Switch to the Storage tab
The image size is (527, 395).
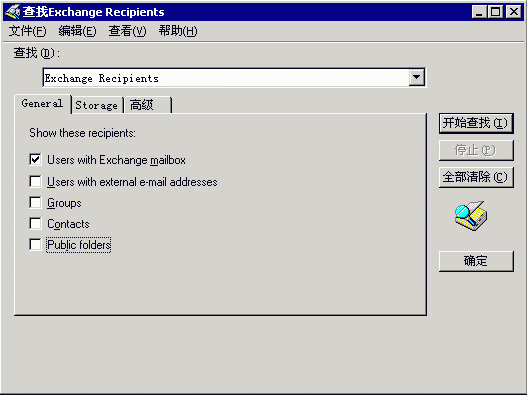96,105
